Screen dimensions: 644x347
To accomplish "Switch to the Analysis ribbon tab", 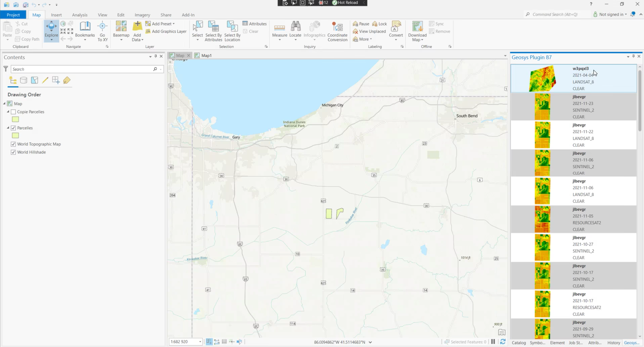I will pyautogui.click(x=80, y=15).
